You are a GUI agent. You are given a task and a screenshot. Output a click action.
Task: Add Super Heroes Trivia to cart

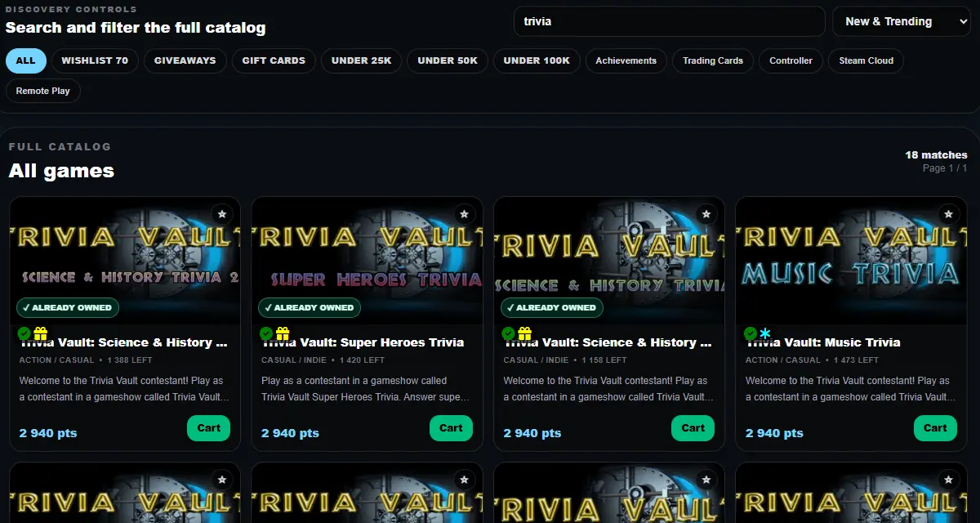[451, 428]
